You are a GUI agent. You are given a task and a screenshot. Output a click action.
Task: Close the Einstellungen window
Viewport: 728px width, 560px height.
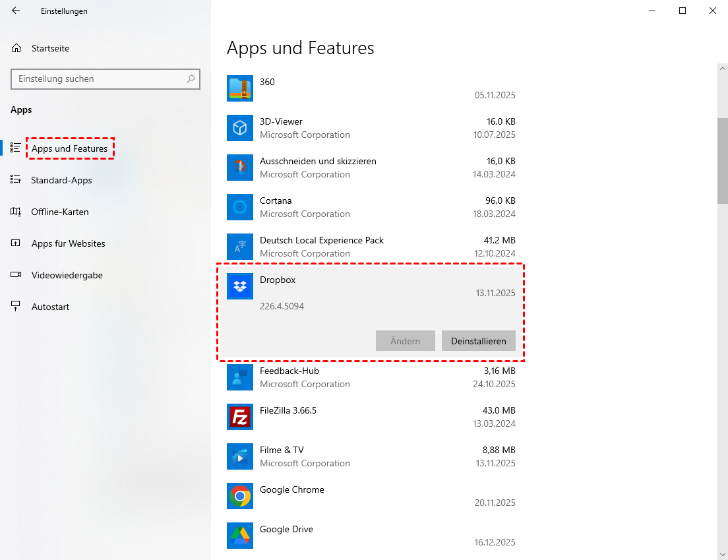pyautogui.click(x=713, y=11)
